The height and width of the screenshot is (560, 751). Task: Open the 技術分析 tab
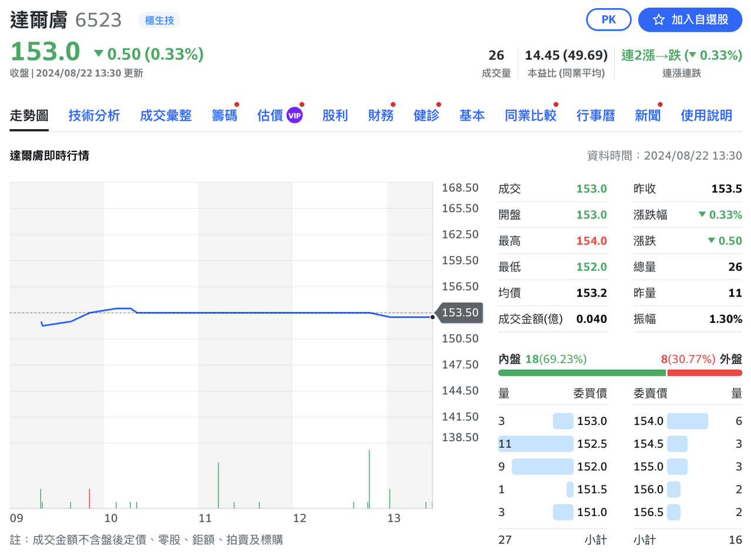[x=94, y=116]
